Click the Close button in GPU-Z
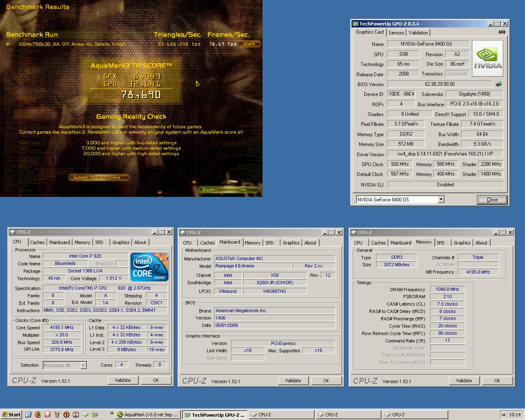The height and width of the screenshot is (420, 525). (492, 200)
